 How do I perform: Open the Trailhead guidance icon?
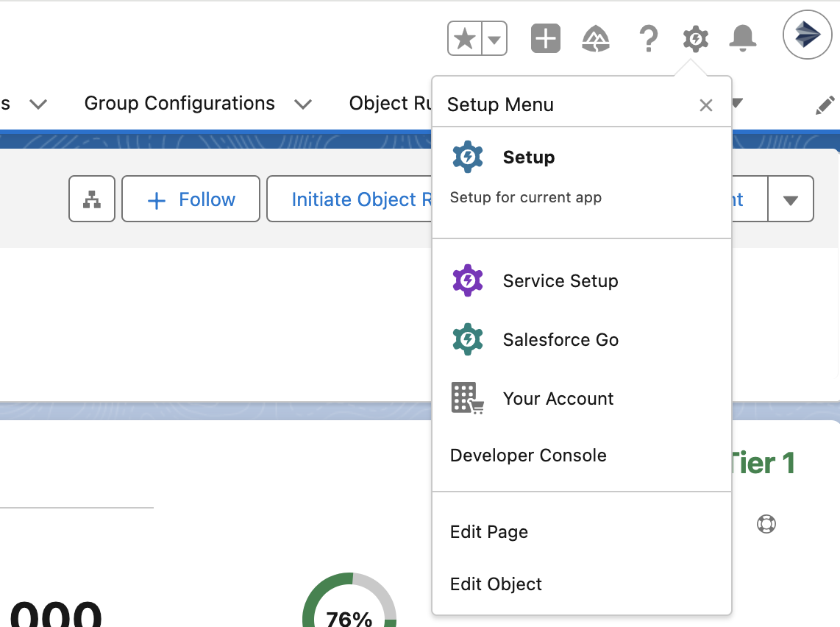pyautogui.click(x=596, y=38)
